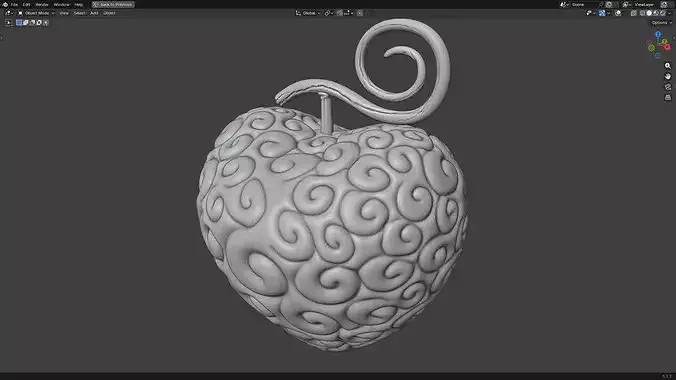The height and width of the screenshot is (380, 676).
Task: Choose the invert selection mode icon
Action: 39,22
